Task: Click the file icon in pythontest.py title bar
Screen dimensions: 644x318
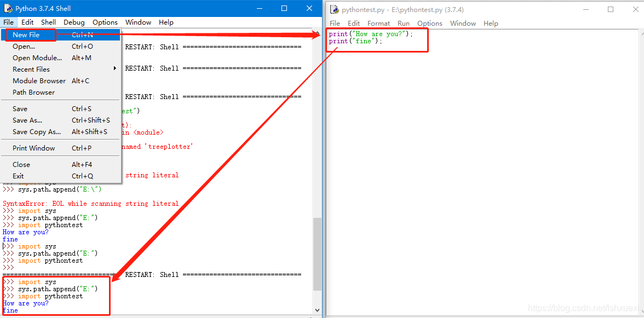Action: pyautogui.click(x=335, y=9)
